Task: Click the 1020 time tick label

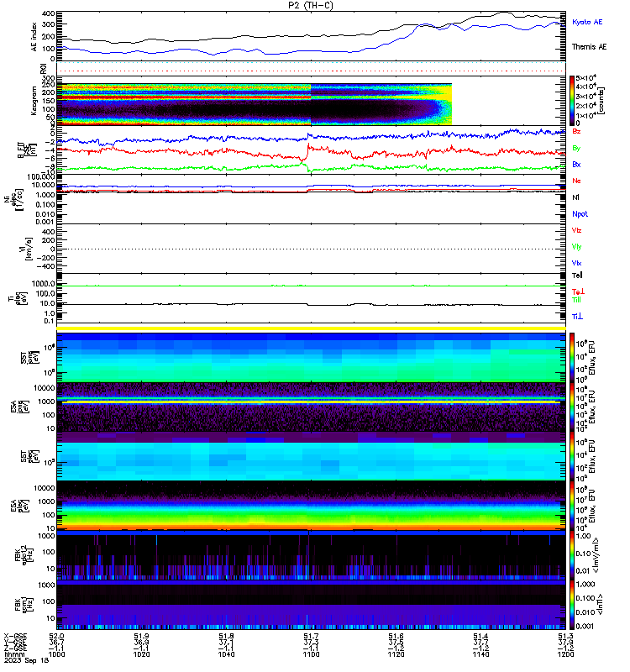Action: pos(141,654)
